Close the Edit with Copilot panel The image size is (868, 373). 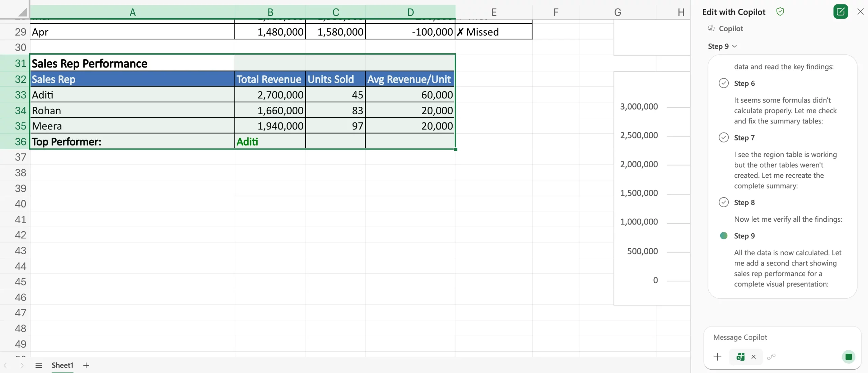click(860, 11)
